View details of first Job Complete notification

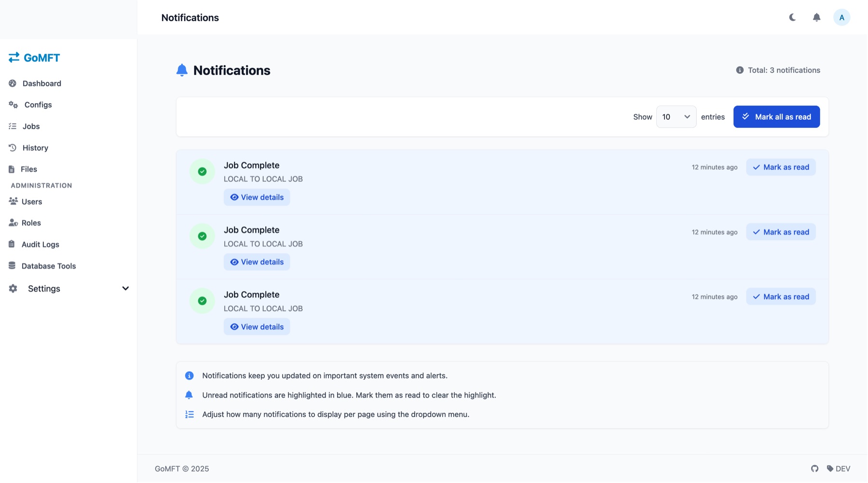click(257, 197)
